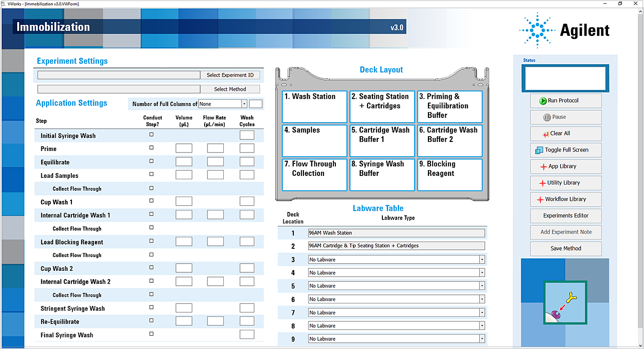Select deck position 4 Samples
644x349 pixels.
314,141
